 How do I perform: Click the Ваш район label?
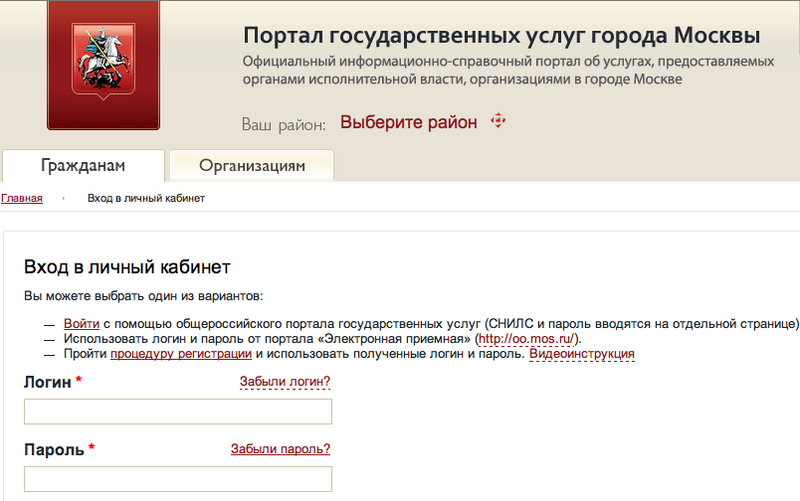284,124
